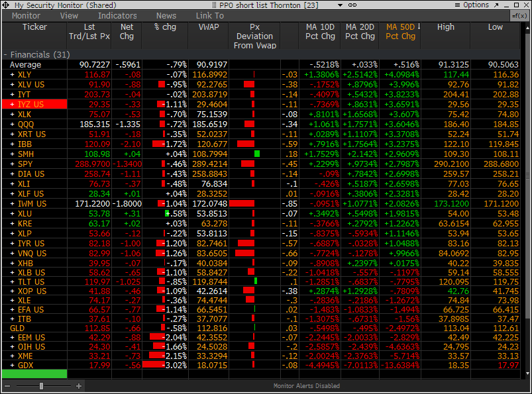Click SPY VWAP value 289.4214

[209, 164]
